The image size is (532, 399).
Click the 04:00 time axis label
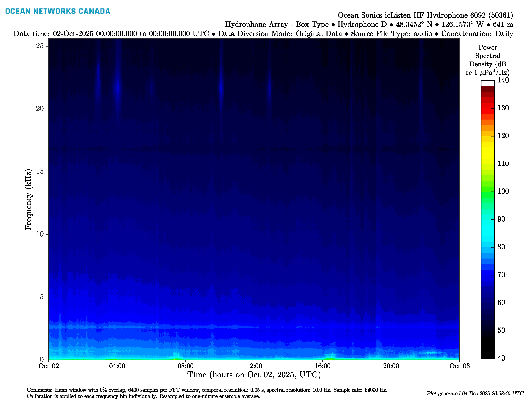pyautogui.click(x=117, y=366)
